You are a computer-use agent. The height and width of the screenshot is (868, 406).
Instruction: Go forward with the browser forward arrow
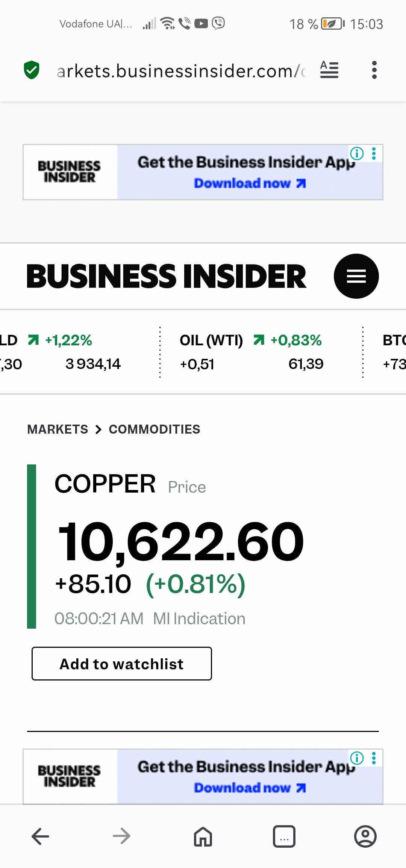tap(121, 836)
